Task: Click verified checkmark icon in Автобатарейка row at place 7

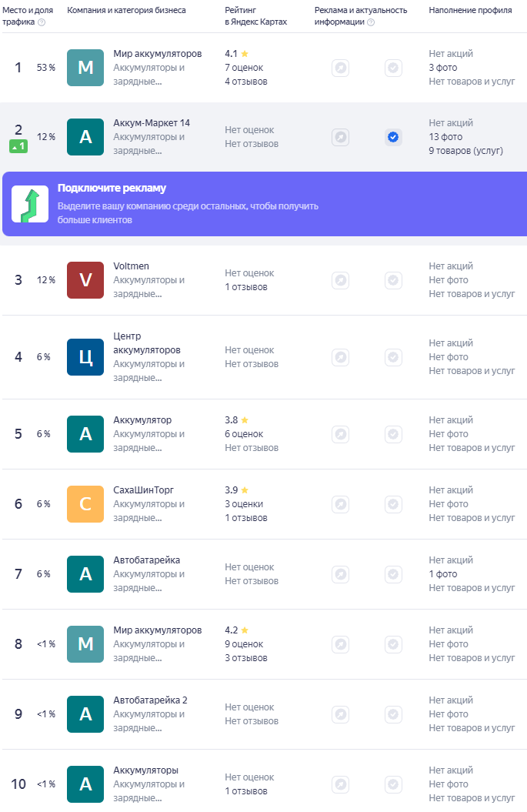Action: (393, 573)
